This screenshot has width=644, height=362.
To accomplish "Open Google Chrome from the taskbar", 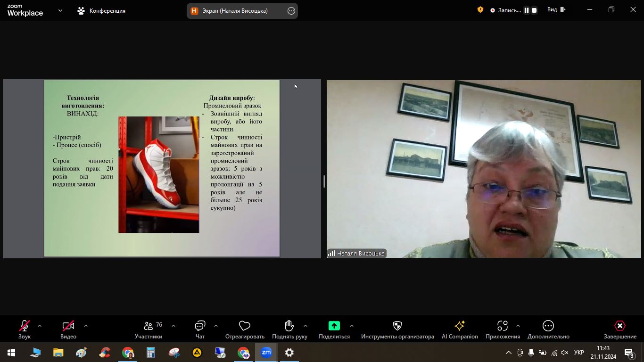I will point(128,353).
